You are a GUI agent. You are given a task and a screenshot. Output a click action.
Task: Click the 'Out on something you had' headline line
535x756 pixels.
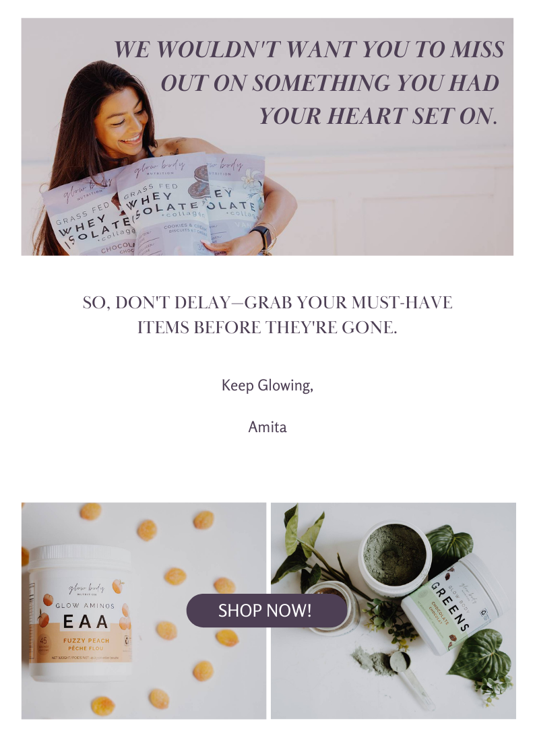coord(330,83)
